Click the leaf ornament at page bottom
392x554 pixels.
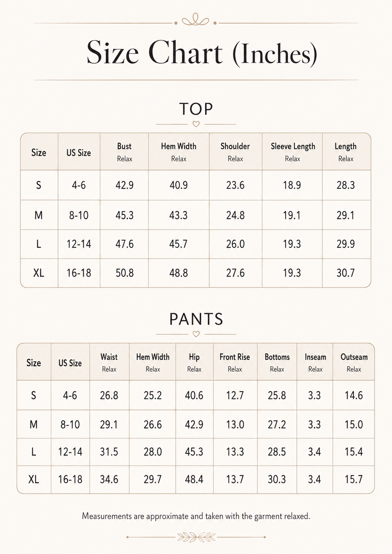[x=196, y=537]
